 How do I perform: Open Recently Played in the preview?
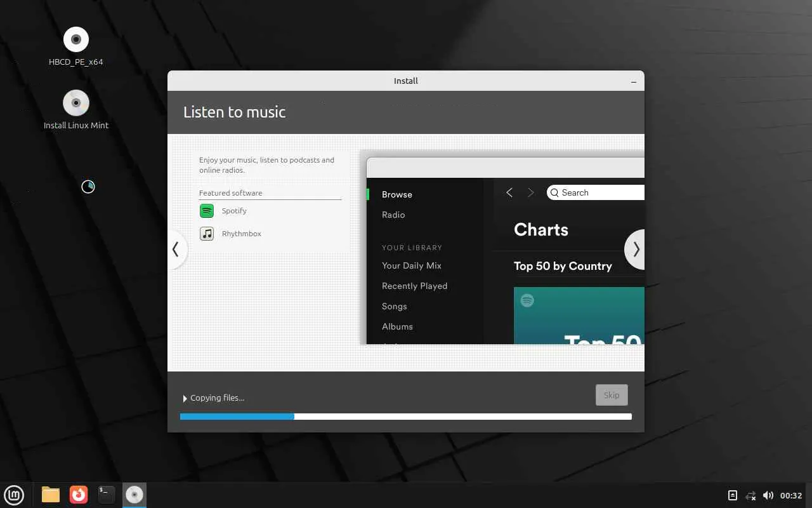tap(415, 286)
